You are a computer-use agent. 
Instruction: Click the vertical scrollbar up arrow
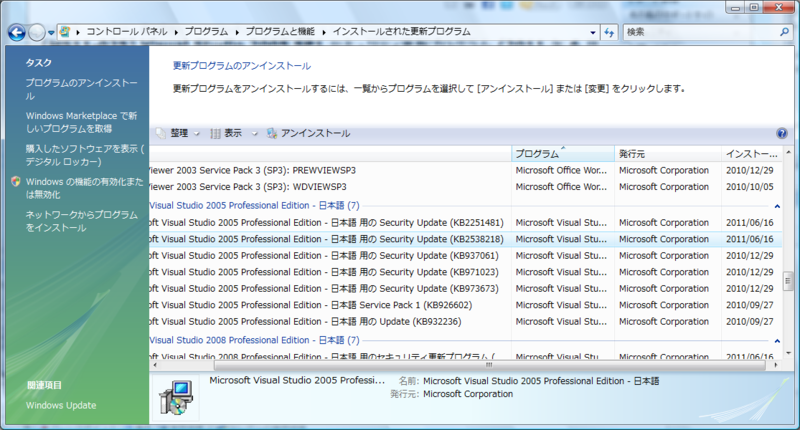[x=788, y=152]
